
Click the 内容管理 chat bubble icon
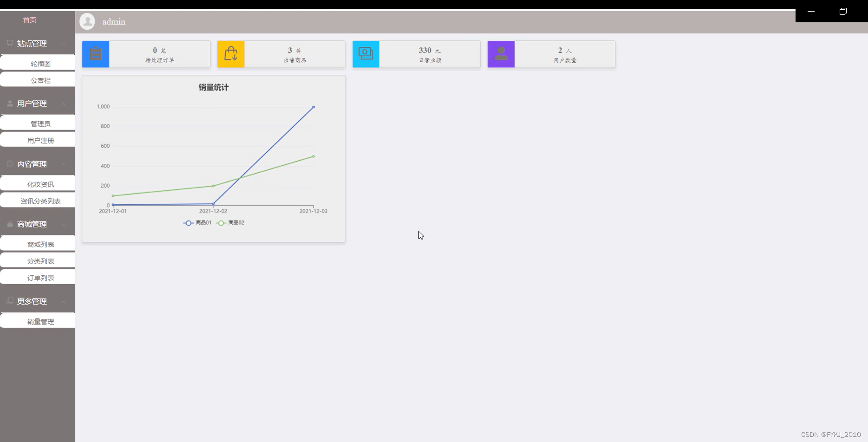coord(10,164)
